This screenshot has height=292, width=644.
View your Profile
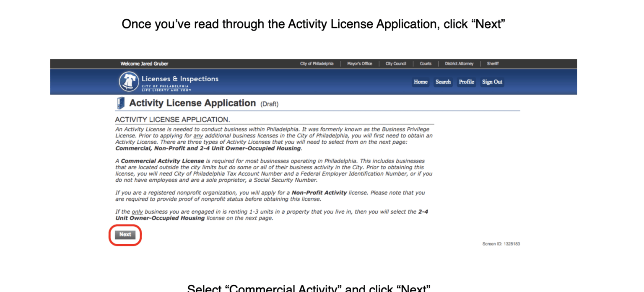(x=466, y=82)
